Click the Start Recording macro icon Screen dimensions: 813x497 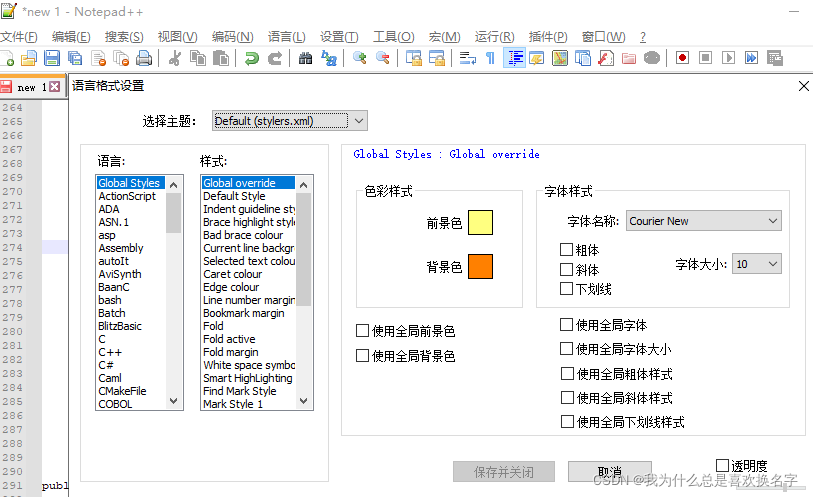point(682,58)
